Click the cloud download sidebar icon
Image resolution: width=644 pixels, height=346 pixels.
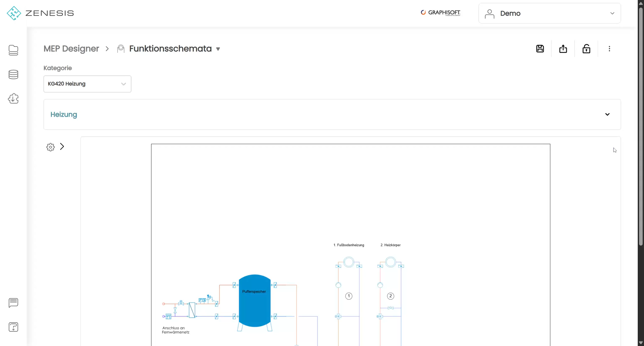(13, 99)
